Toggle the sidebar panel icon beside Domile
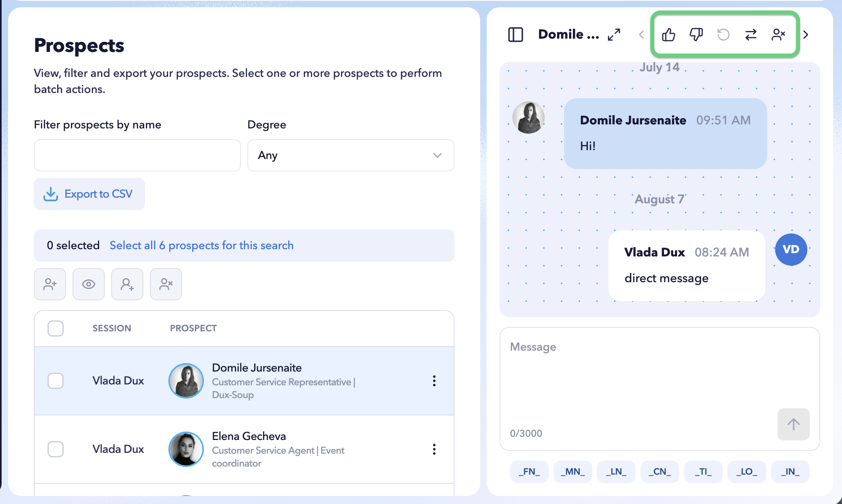Viewport: 842px width, 504px height. pyautogui.click(x=515, y=35)
